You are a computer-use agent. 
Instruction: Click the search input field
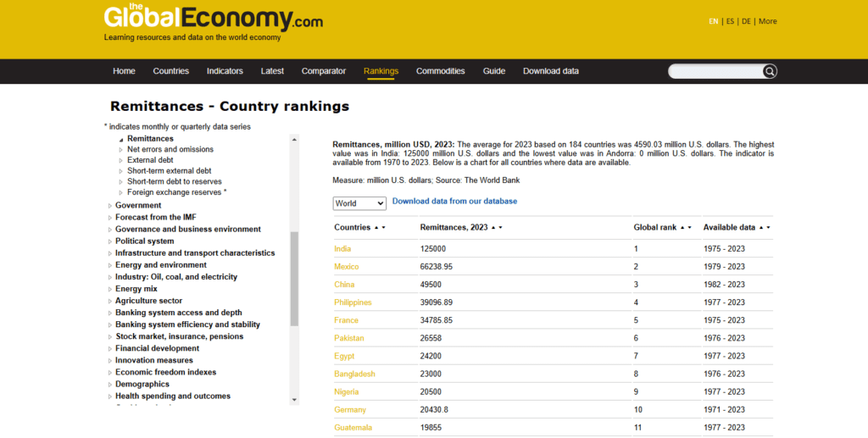714,72
